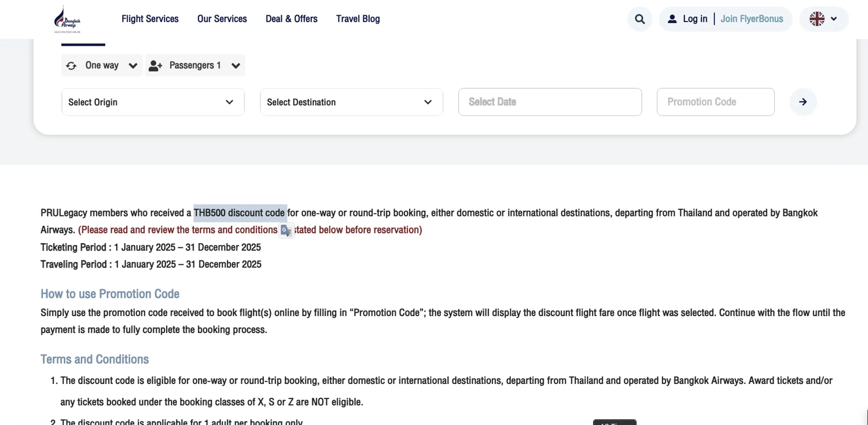Viewport: 868px width, 425px height.
Task: Click the Google Translate popup icon
Action: point(286,230)
